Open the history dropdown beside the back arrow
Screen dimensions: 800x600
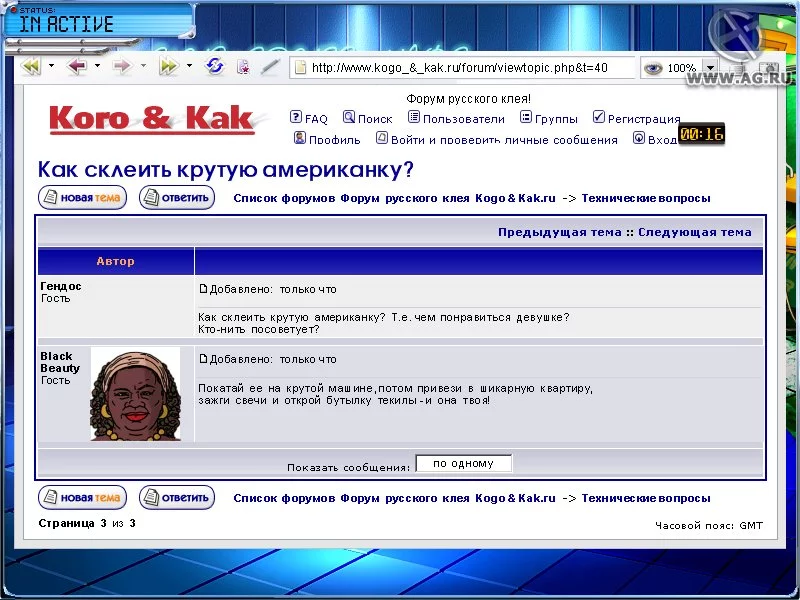pos(97,66)
